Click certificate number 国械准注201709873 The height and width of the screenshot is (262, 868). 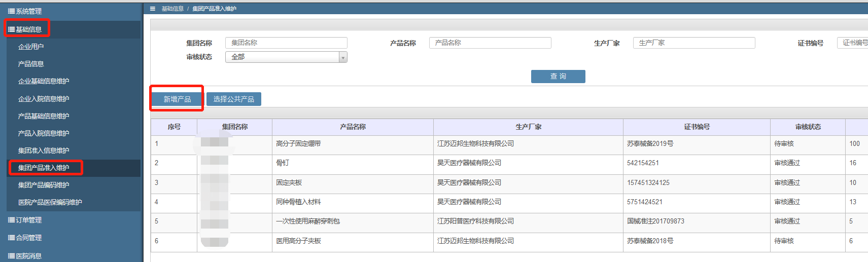coord(655,221)
